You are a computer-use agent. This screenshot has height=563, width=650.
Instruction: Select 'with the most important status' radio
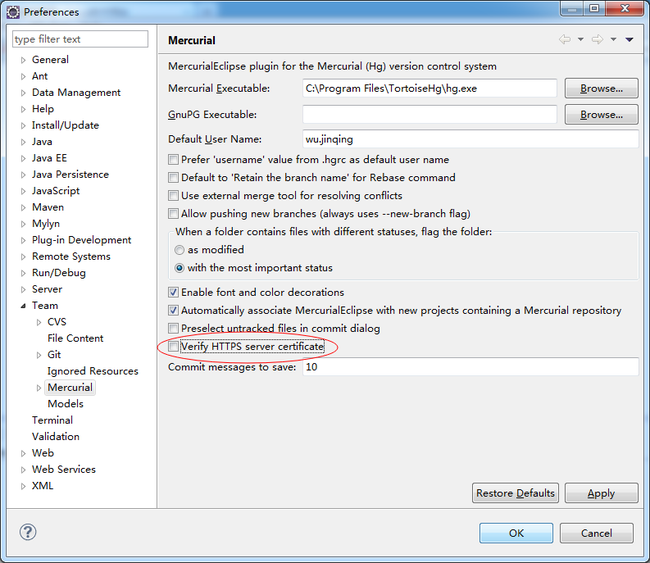click(x=179, y=268)
